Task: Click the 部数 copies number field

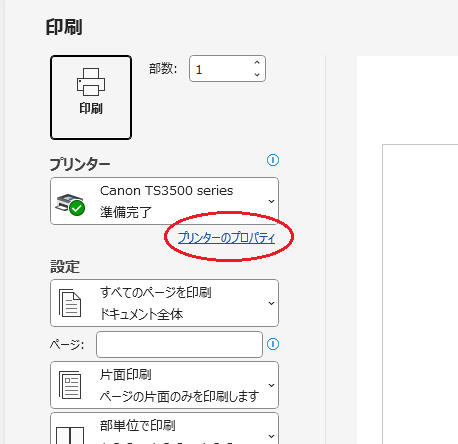Action: [227, 69]
